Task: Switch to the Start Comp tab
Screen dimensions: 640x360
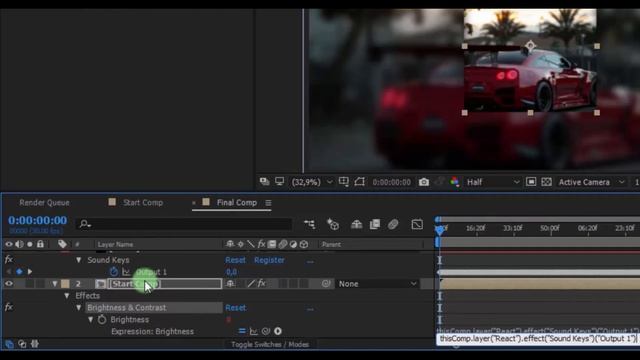Action: click(143, 202)
